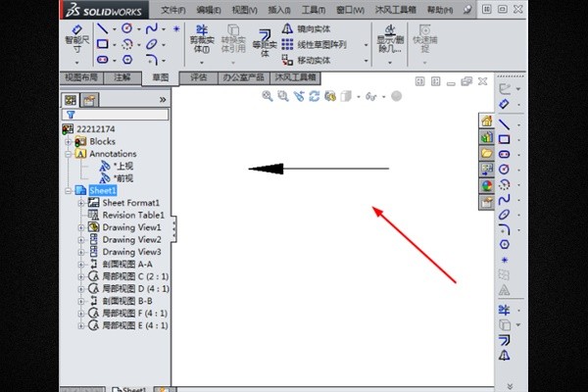Click Quick Snaps (快速捕捉)
The image size is (588, 392).
point(425,39)
